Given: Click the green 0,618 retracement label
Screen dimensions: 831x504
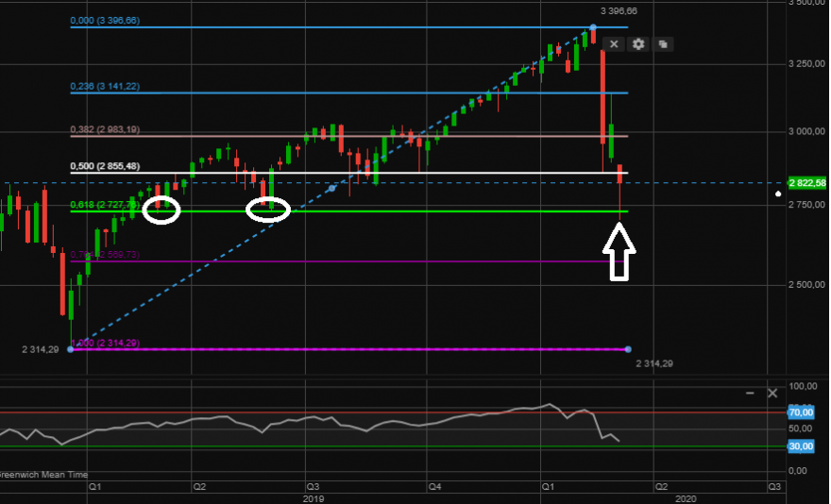Looking at the screenshot, I should click(105, 205).
